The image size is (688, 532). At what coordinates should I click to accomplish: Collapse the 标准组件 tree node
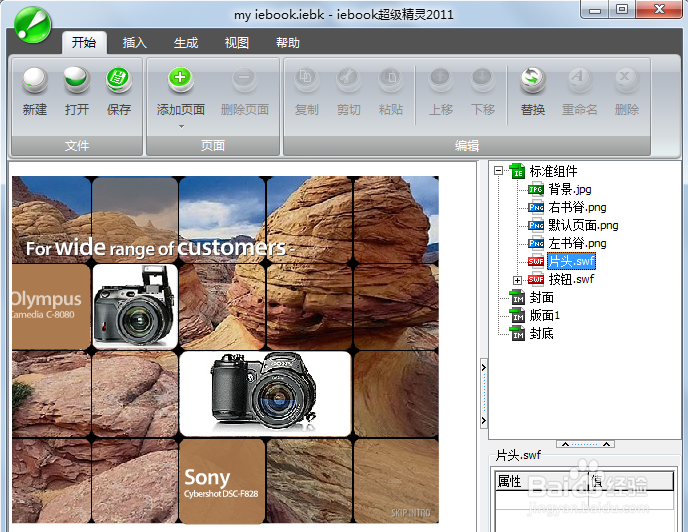[498, 170]
